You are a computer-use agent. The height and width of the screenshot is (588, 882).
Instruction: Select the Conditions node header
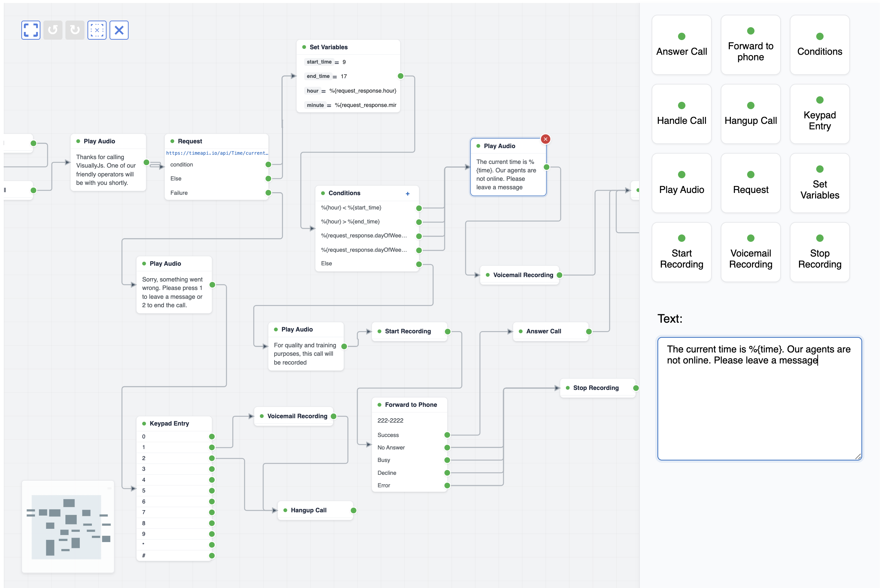point(367,194)
